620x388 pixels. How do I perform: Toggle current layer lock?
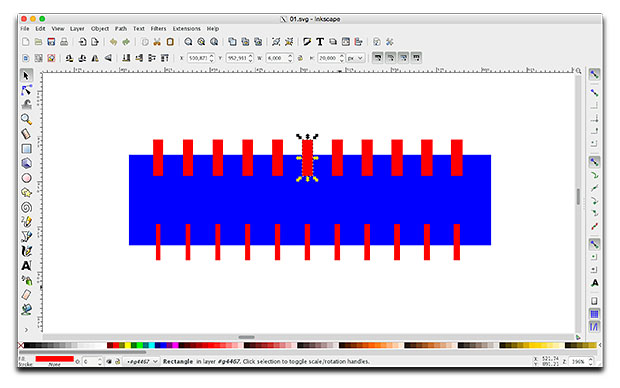coord(117,362)
